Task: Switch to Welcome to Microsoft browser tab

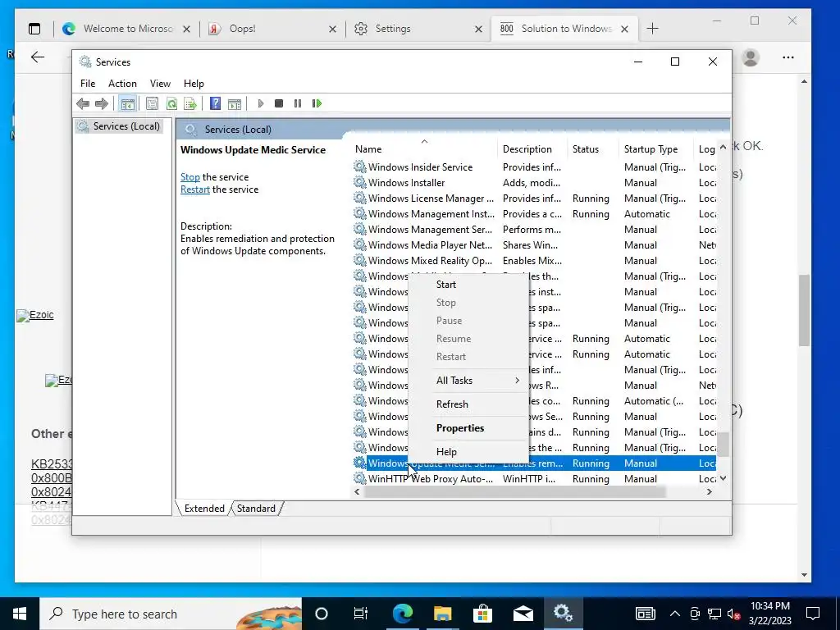Action: tap(126, 29)
